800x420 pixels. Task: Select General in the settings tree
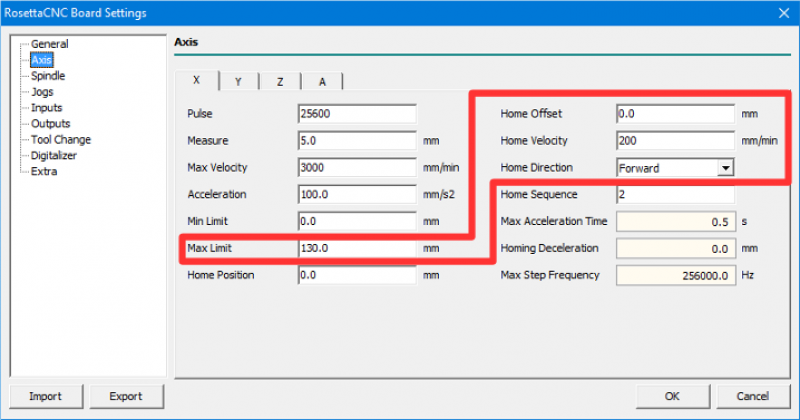(49, 44)
